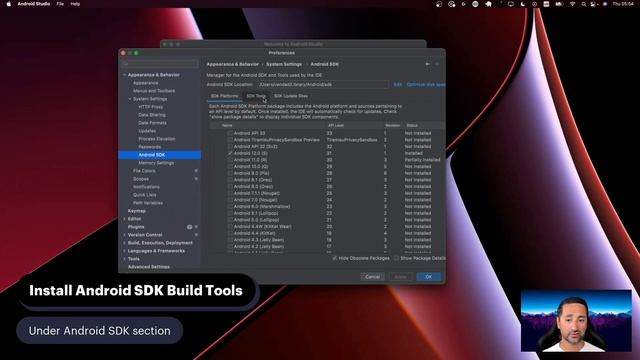
Task: Click the project-level icon beside Version Control
Action: (x=196, y=235)
